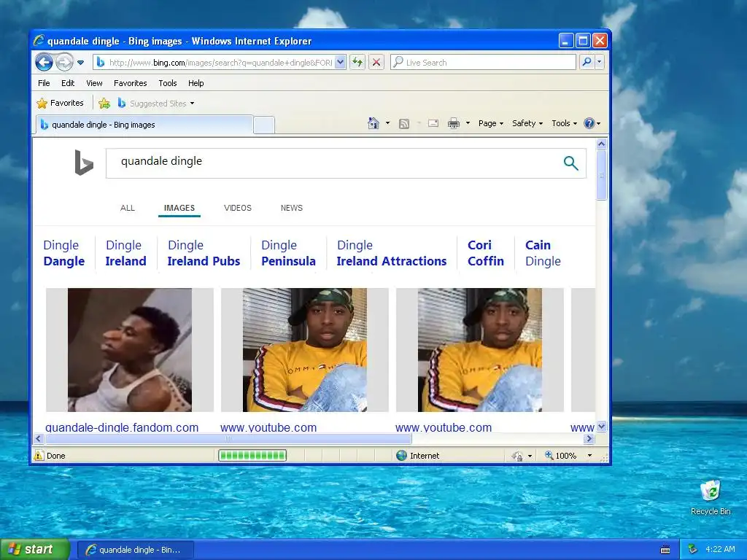The width and height of the screenshot is (747, 560).
Task: Expand the Print dropdown arrow
Action: (x=468, y=123)
